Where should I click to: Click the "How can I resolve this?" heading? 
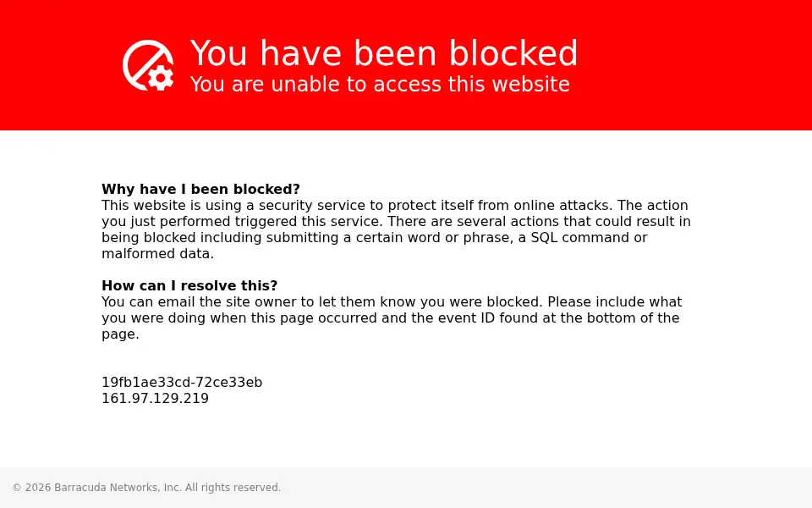point(189,285)
